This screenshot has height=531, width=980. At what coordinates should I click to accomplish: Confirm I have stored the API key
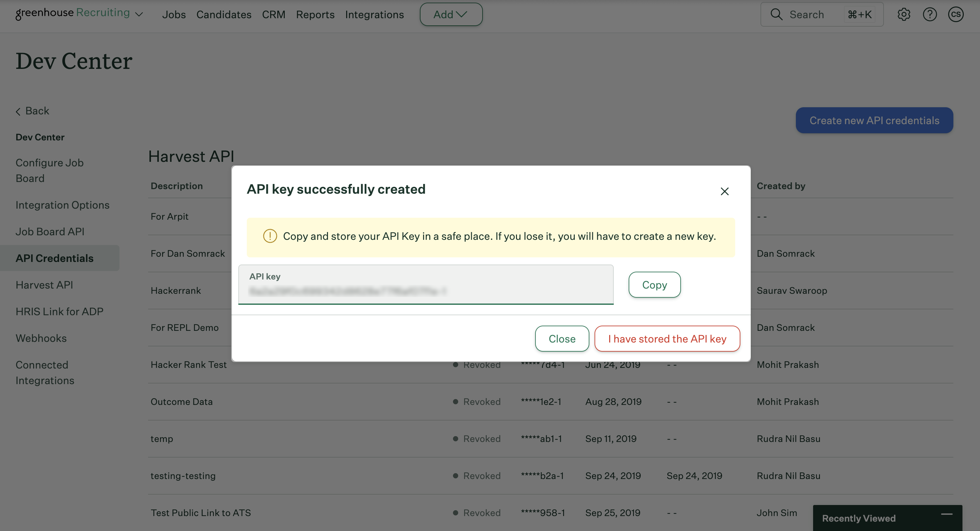tap(667, 338)
